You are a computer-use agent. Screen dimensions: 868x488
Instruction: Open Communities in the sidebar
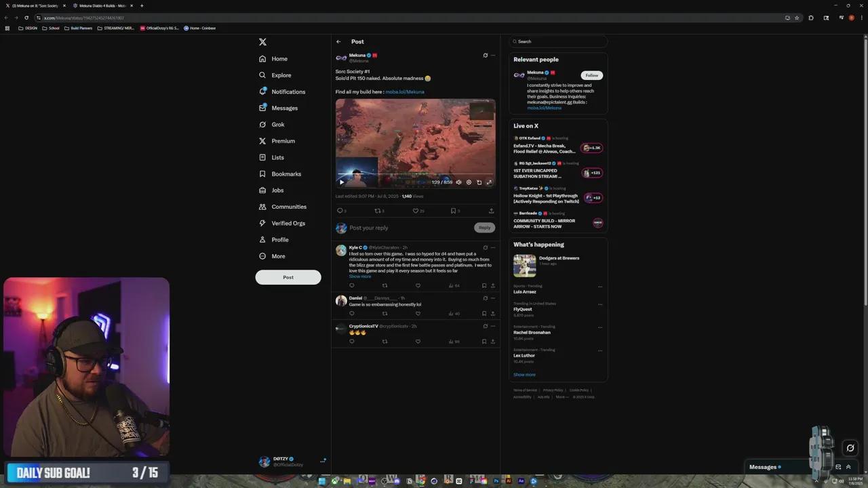click(x=283, y=207)
